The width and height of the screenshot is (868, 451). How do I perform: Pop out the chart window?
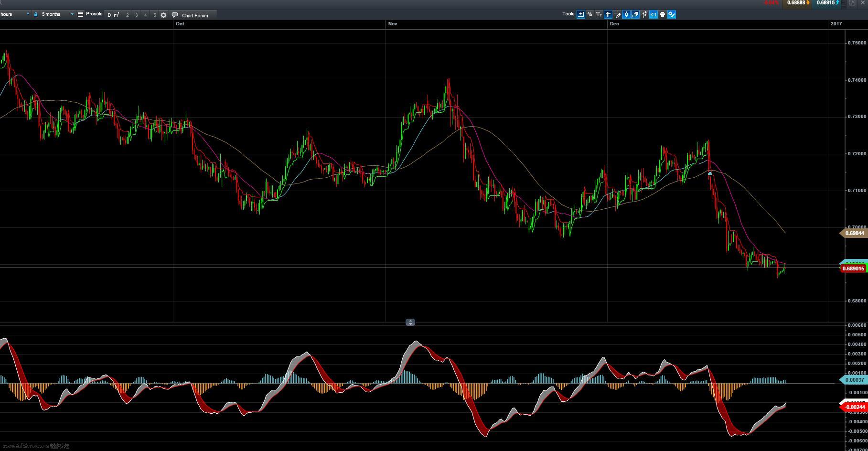[852, 3]
